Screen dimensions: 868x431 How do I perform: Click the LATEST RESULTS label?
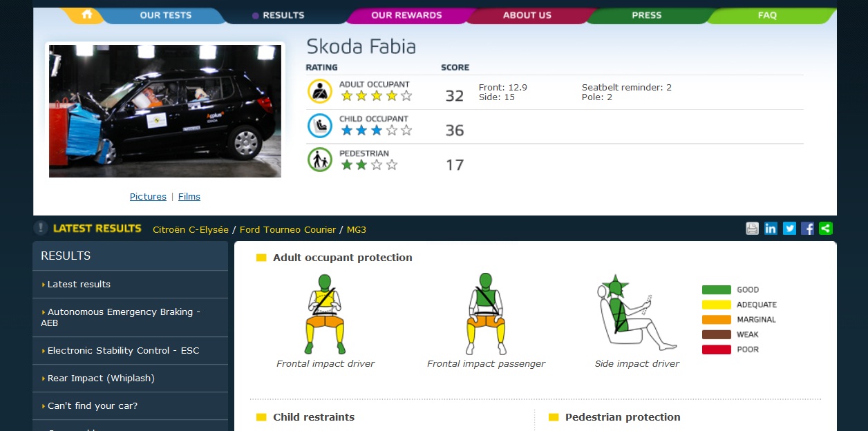[x=97, y=229]
